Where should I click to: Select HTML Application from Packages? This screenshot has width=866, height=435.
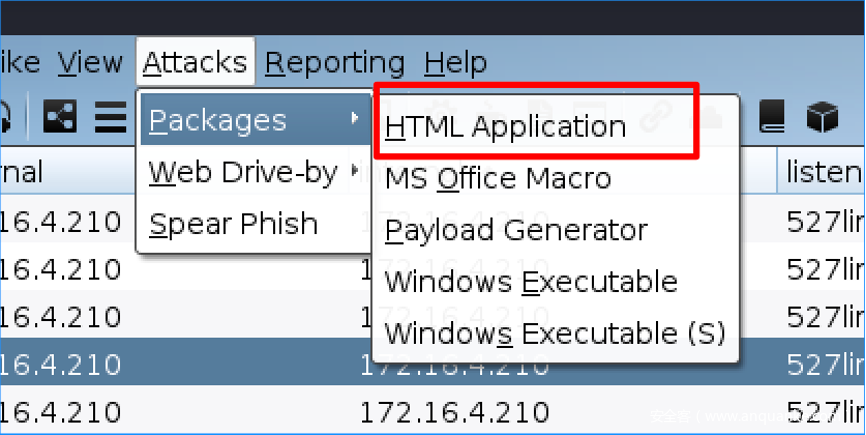pos(505,127)
